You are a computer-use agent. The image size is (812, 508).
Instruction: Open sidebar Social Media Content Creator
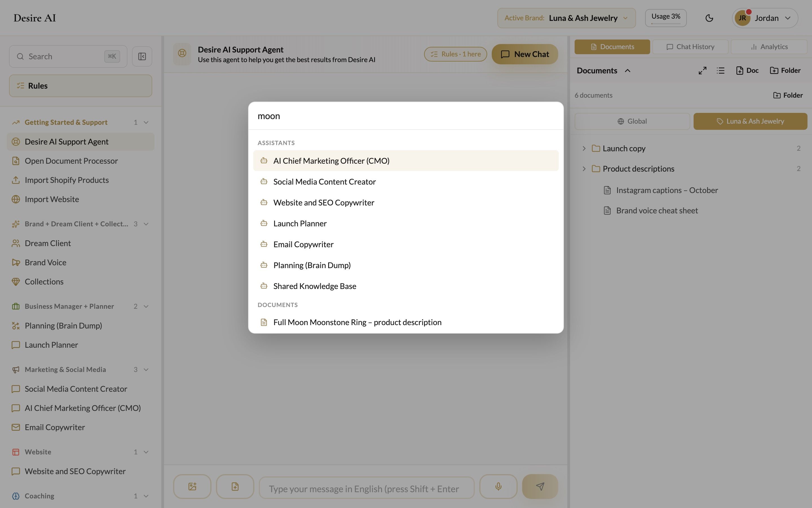(81, 389)
